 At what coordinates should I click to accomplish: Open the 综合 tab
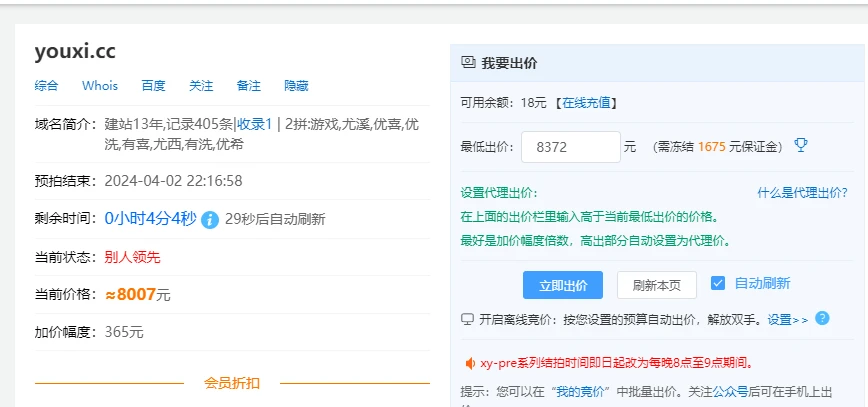pos(46,86)
